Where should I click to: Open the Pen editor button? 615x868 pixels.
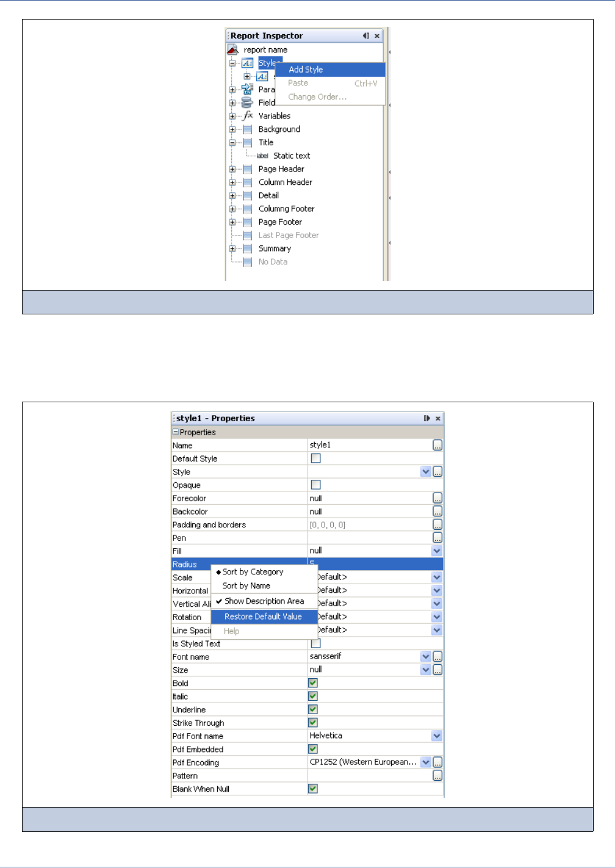pyautogui.click(x=437, y=538)
